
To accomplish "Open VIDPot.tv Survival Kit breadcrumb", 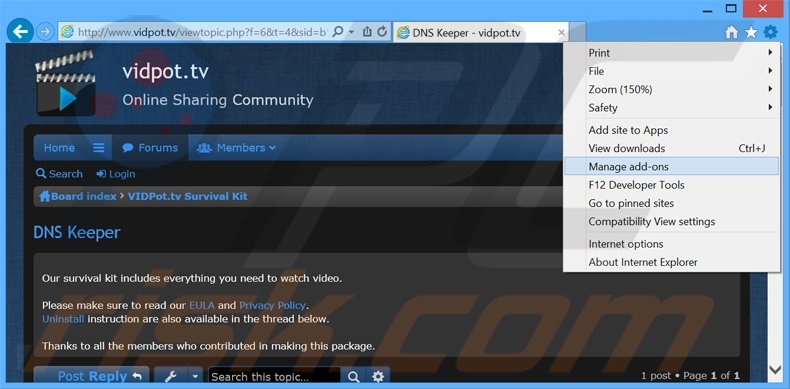I will pyautogui.click(x=187, y=197).
